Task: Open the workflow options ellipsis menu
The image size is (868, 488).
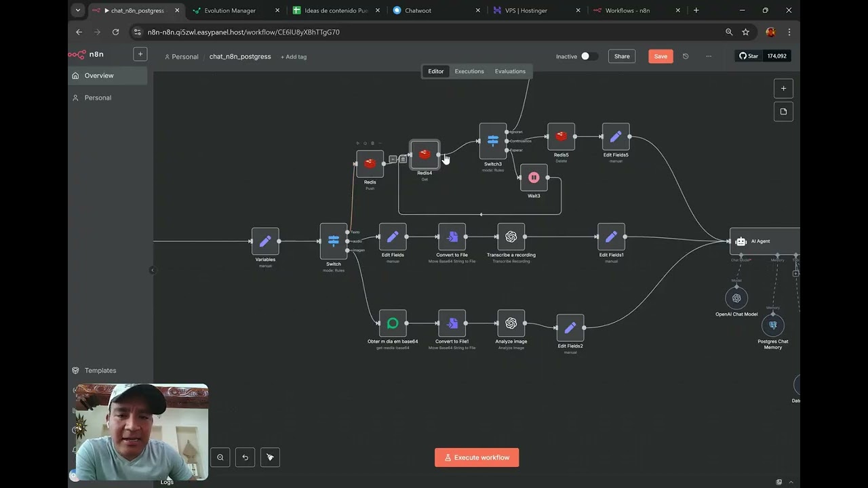Action: [709, 56]
